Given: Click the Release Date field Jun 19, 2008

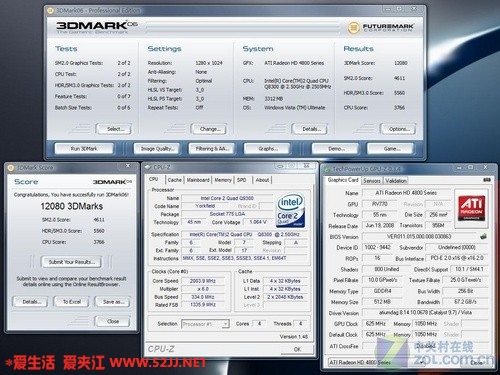Looking at the screenshot, I should tap(380, 226).
